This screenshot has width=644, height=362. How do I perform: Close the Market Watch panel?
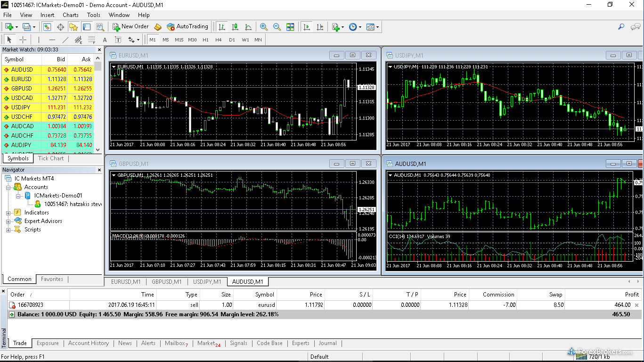tap(99, 49)
